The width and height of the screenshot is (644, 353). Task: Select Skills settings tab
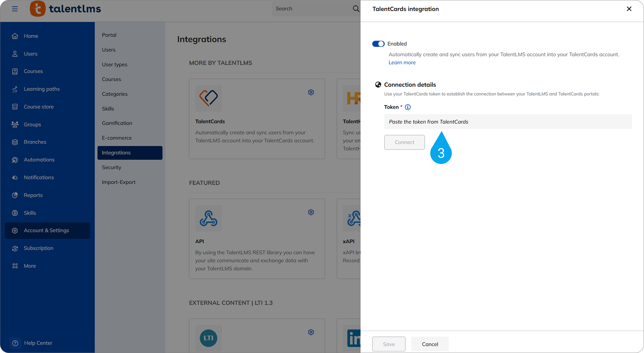coord(130,109)
